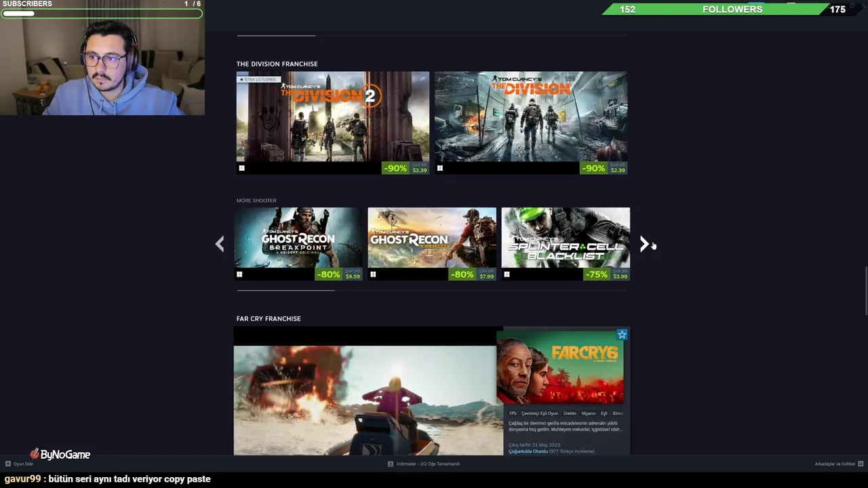Viewport: 868px width, 488px height.
Task: Click Oyun Ekle in the bottom bar
Action: click(23, 464)
